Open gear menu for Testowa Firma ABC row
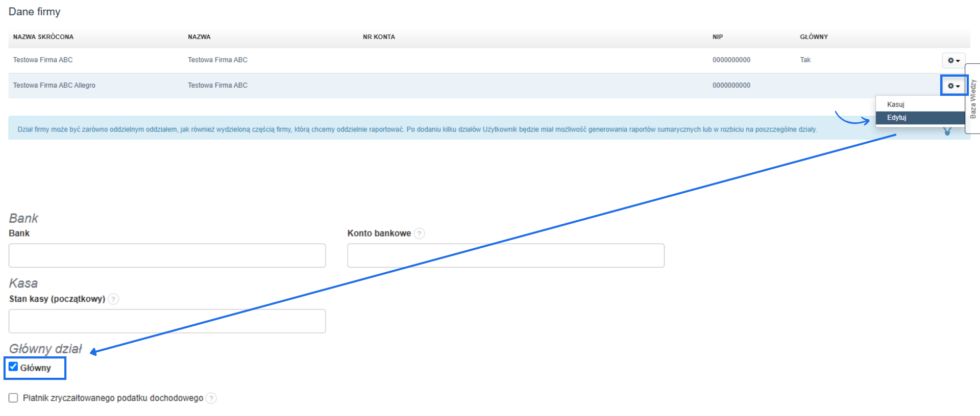The image size is (980, 416). [953, 60]
